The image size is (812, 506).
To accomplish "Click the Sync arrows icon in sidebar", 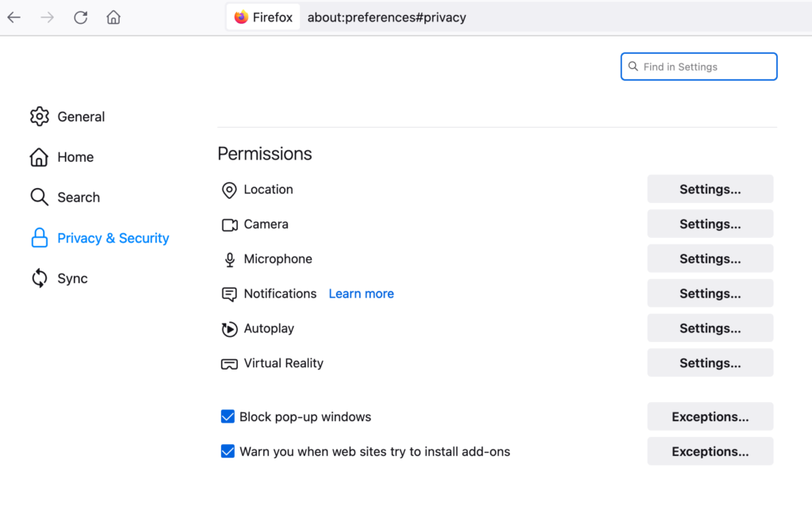I will (40, 278).
